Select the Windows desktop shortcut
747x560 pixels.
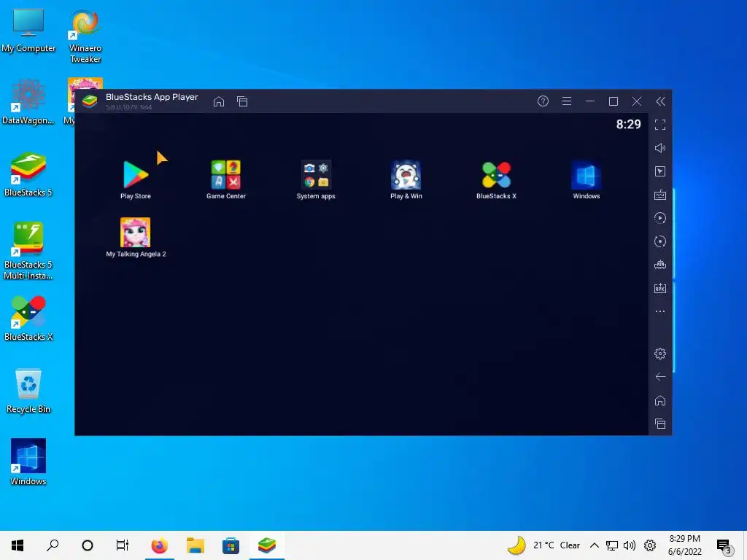[x=28, y=462]
